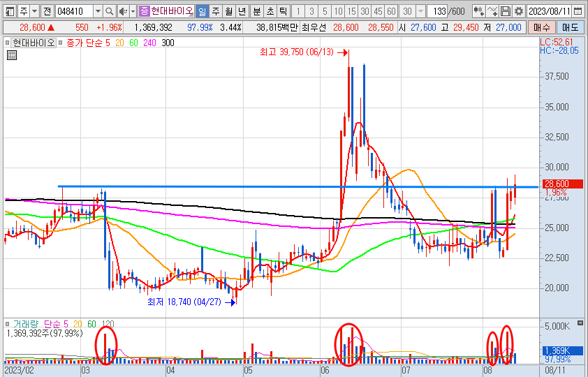
Task: Click the 현대바이오 chart legend label
Action: pos(34,43)
